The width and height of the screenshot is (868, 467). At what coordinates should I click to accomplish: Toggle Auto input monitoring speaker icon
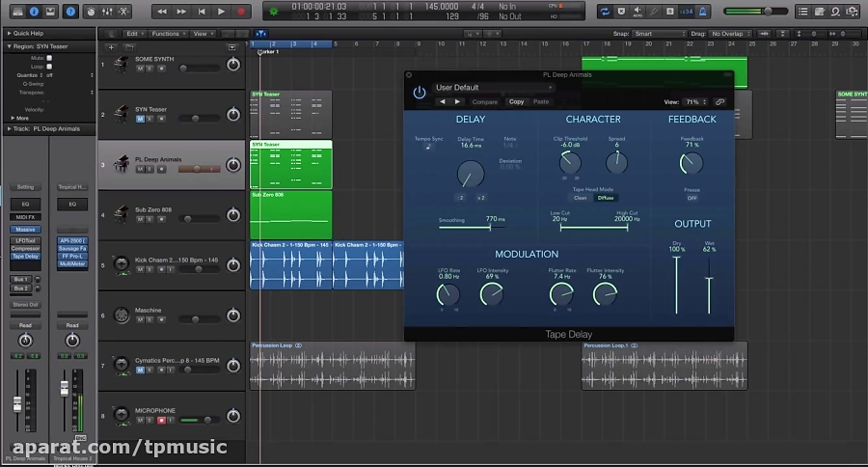[x=637, y=11]
